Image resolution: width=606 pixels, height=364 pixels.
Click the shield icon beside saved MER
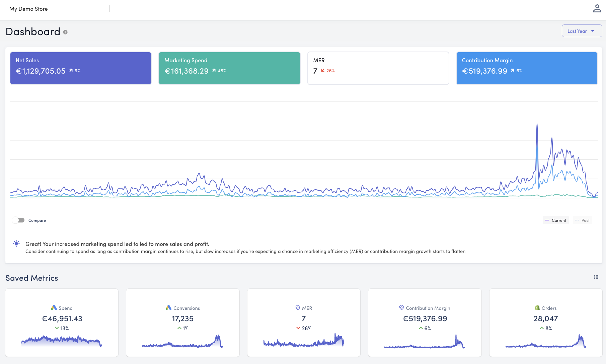(x=298, y=307)
